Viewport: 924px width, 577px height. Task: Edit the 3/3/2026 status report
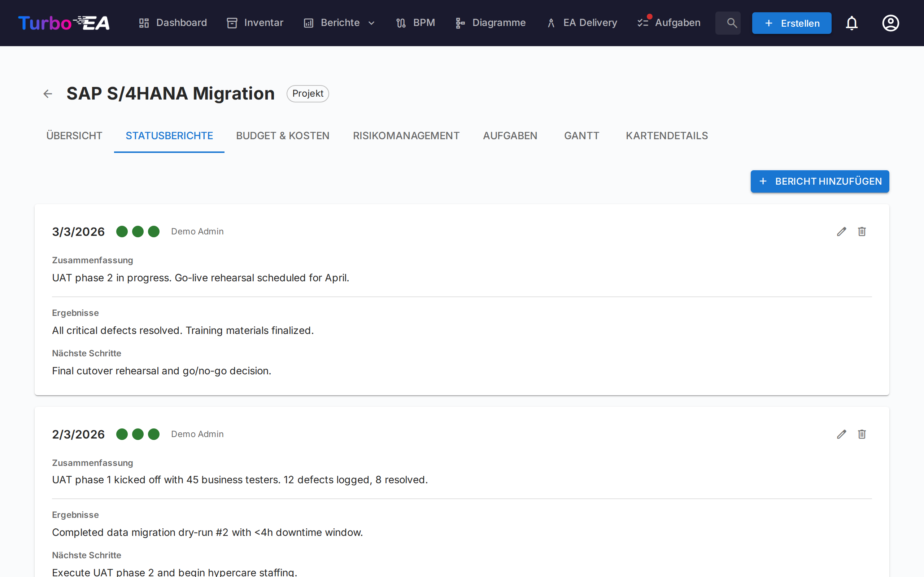point(842,232)
